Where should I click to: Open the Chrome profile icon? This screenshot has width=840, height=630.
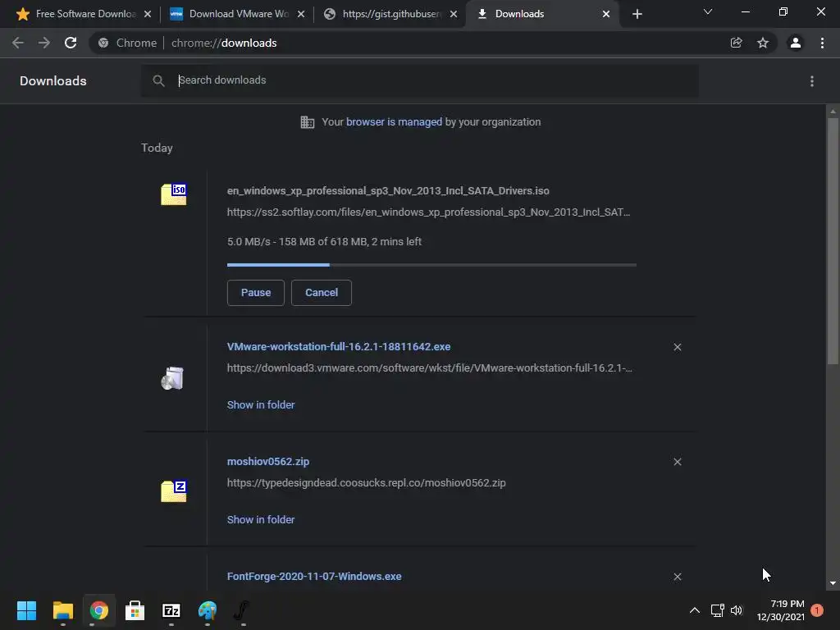point(796,43)
